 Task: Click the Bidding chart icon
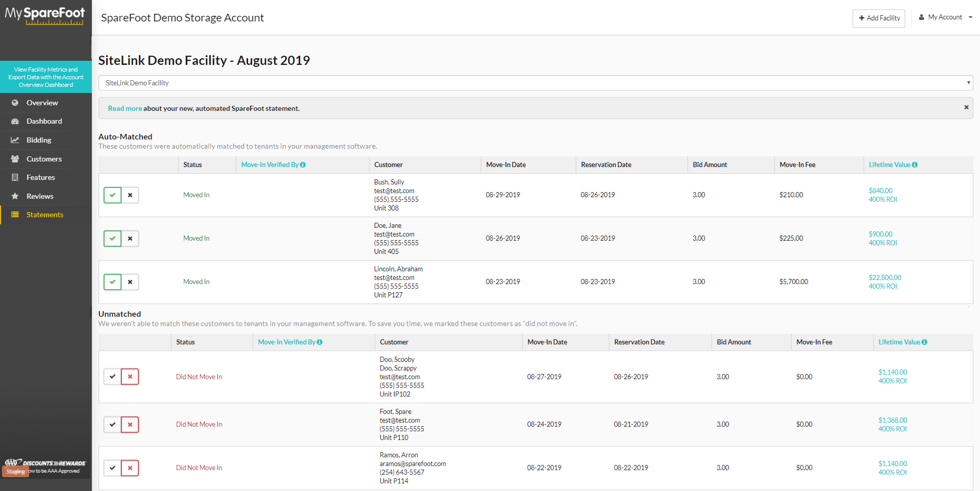pyautogui.click(x=15, y=140)
